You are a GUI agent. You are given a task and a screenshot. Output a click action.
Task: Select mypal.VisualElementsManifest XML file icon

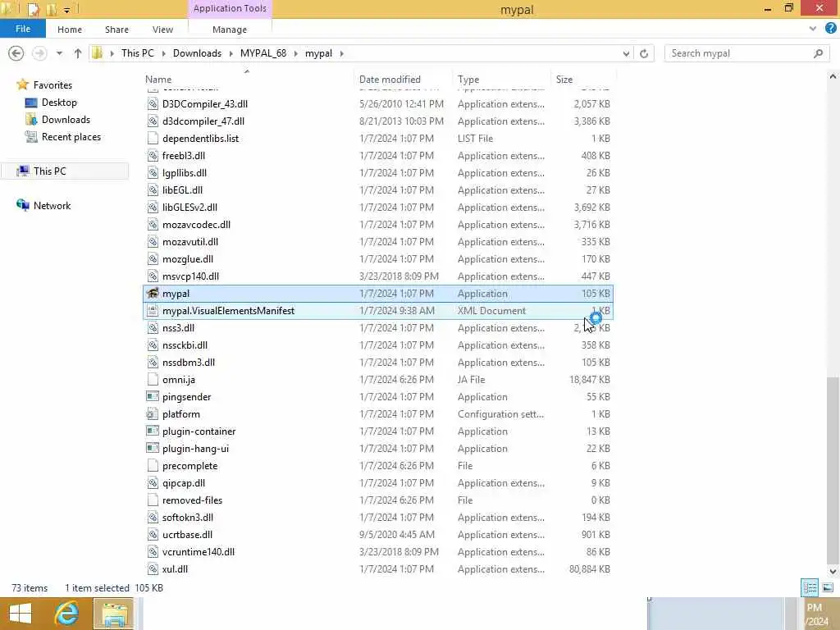pos(153,310)
